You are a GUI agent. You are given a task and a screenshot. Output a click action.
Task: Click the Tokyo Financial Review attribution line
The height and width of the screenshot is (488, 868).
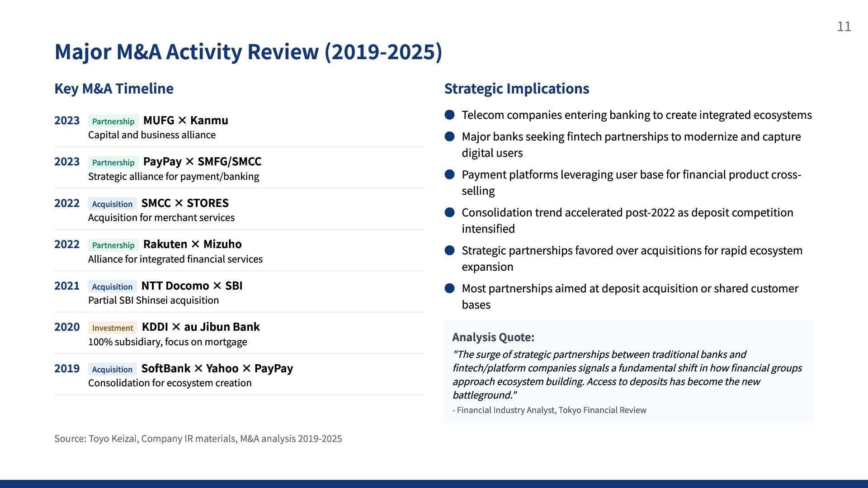[x=549, y=410]
